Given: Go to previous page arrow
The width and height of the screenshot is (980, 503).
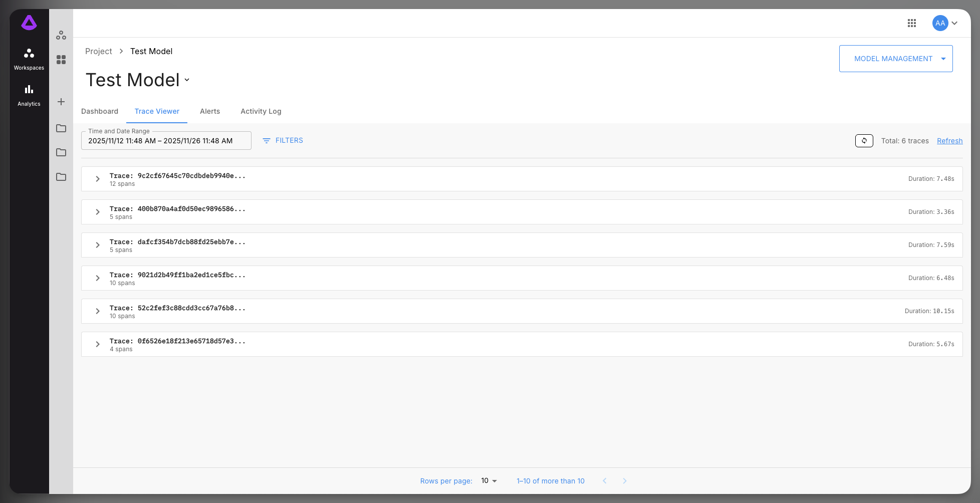Looking at the screenshot, I should 605,481.
